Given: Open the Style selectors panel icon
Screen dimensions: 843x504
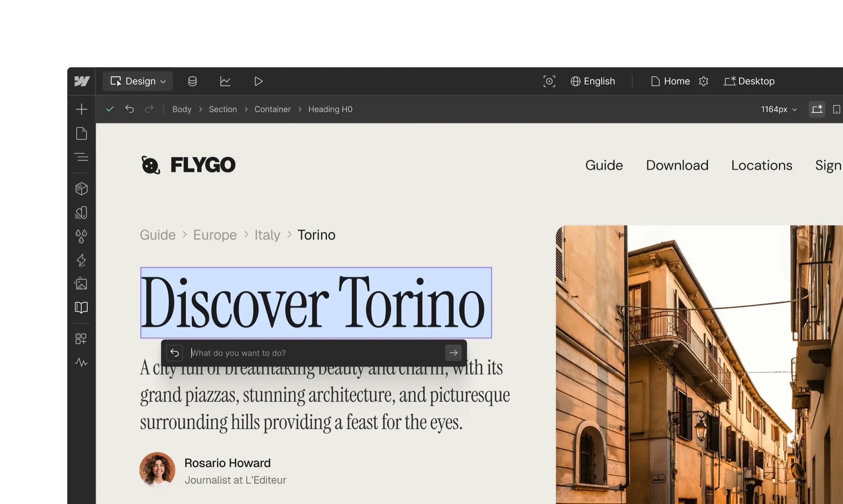Looking at the screenshot, I should [81, 212].
